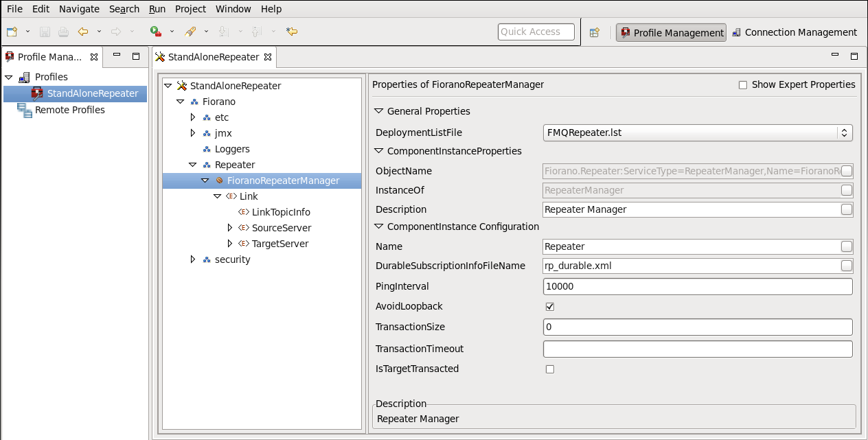Click the StandAloneRepeater profile icon in Profiles
This screenshot has width=868, height=440.
pyautogui.click(x=37, y=93)
